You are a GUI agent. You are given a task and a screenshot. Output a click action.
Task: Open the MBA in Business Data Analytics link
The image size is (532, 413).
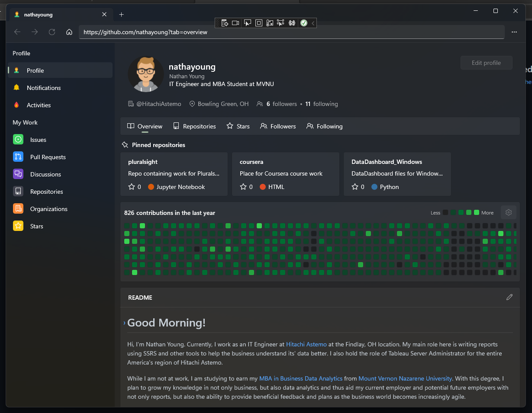301,378
